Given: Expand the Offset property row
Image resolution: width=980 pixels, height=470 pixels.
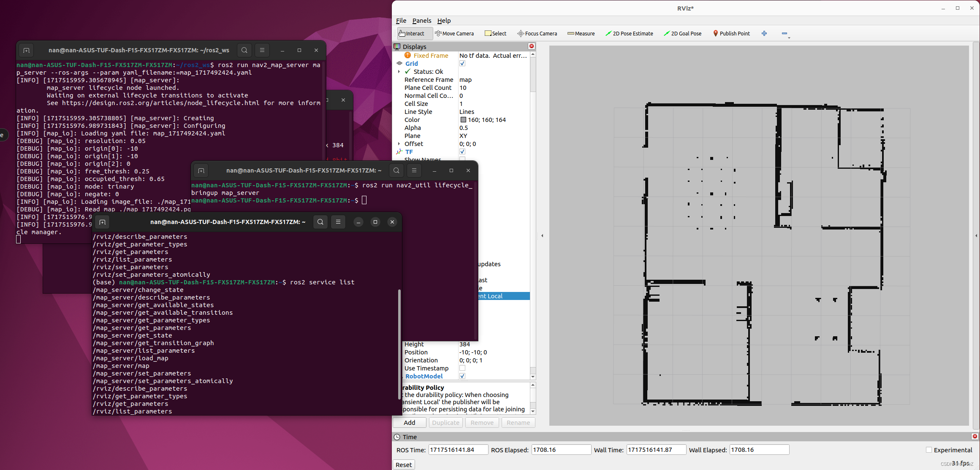Looking at the screenshot, I should coord(399,144).
